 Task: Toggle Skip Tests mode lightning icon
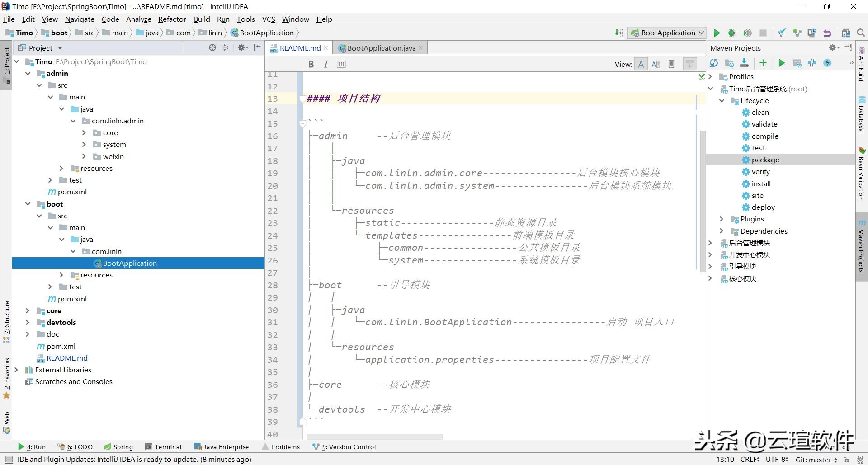[x=827, y=63]
